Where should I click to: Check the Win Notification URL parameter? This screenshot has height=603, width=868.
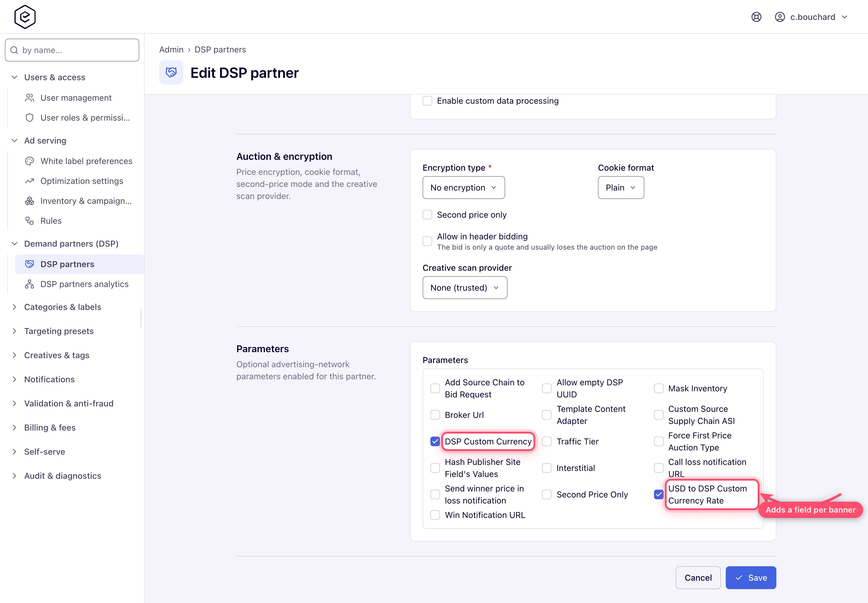pyautogui.click(x=435, y=515)
